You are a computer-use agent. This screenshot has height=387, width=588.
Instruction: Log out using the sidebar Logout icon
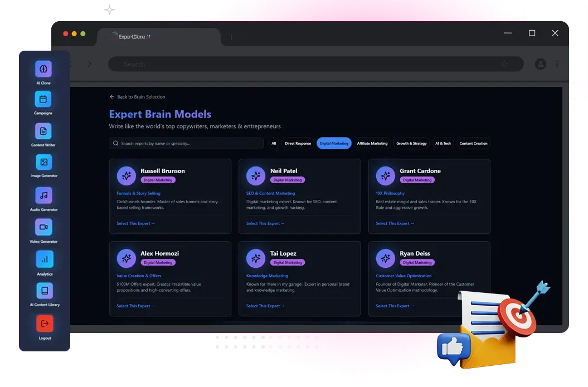44,324
